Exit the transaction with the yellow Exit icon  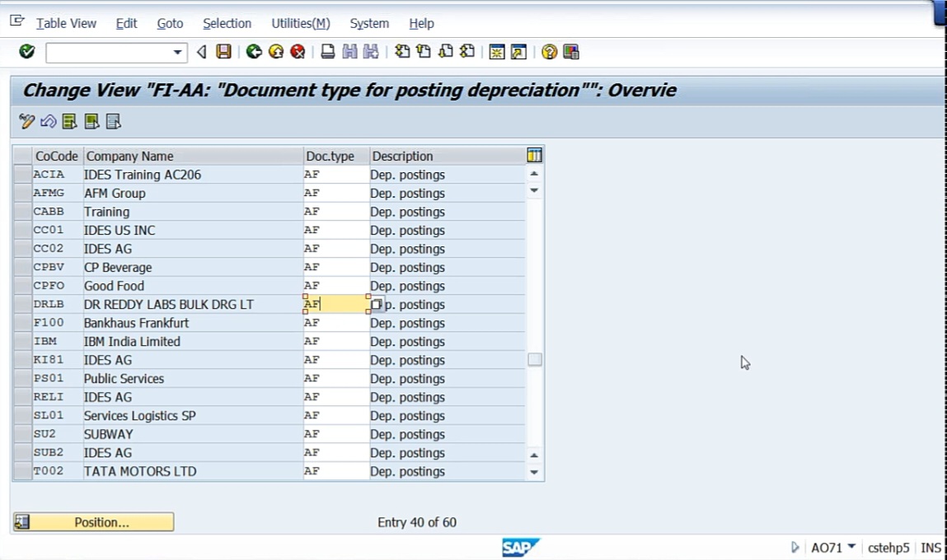click(x=276, y=52)
